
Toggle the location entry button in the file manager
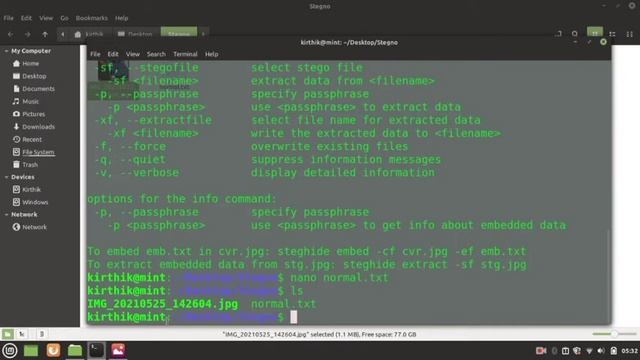click(558, 34)
